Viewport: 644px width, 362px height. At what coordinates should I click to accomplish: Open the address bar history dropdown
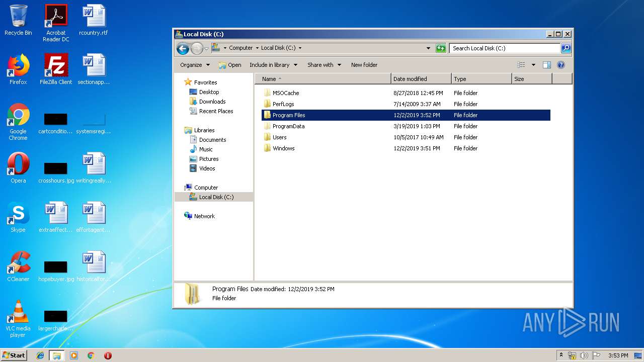pos(428,48)
